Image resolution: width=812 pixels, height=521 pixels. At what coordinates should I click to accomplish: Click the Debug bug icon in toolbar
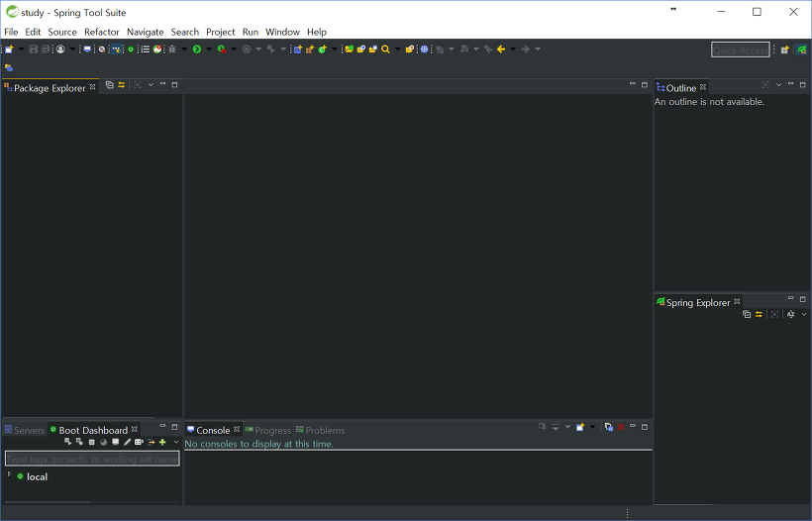172,50
